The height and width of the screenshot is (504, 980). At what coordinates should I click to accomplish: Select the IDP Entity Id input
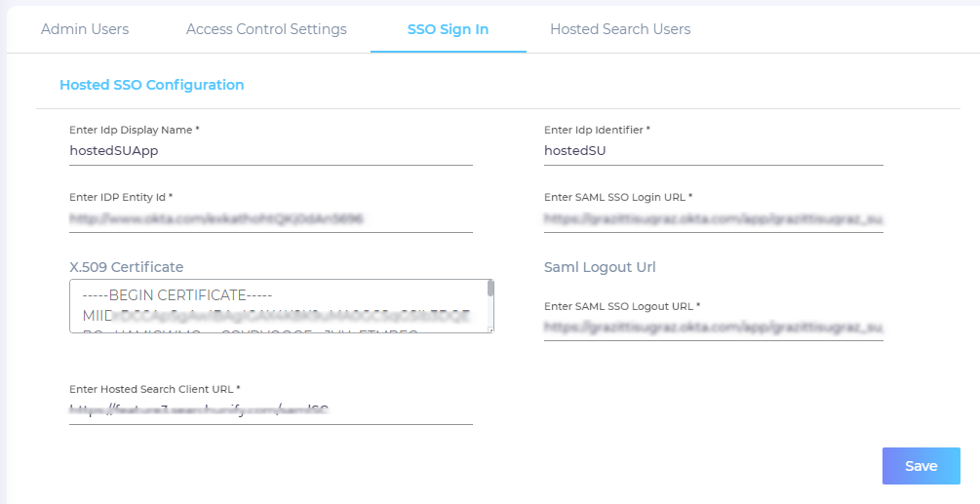click(270, 219)
